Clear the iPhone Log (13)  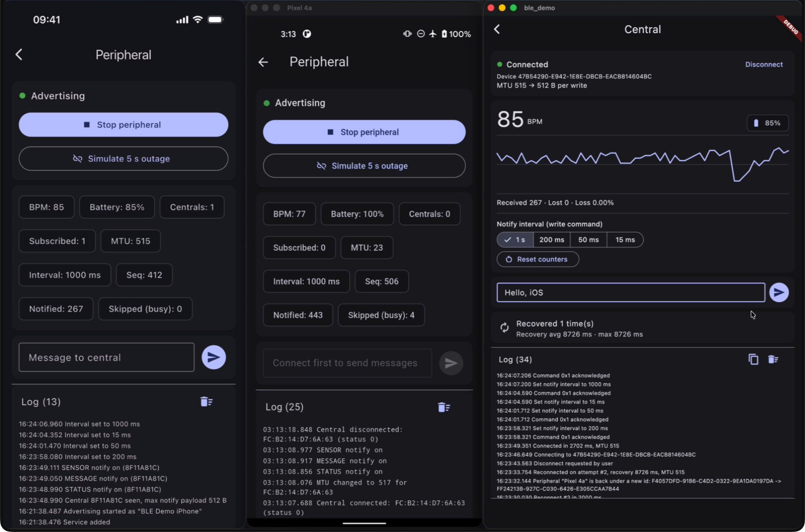[x=206, y=402]
